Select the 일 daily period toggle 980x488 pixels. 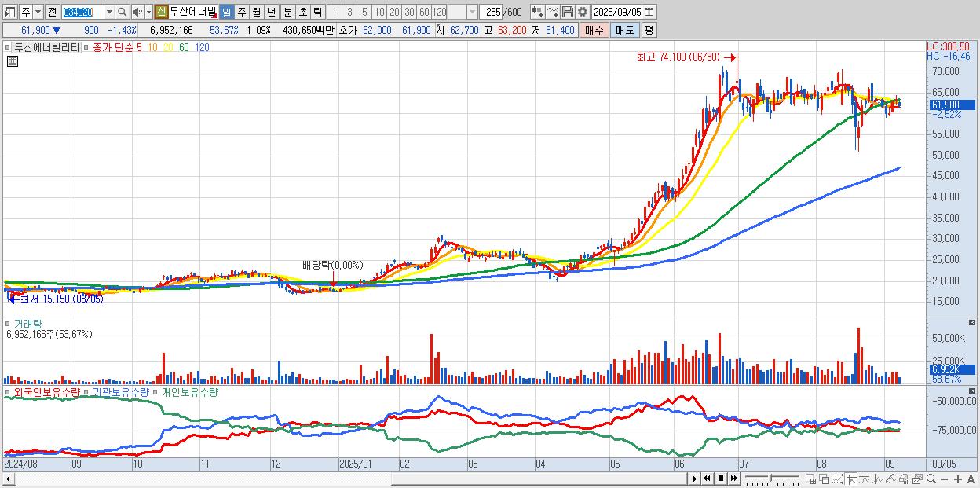coord(226,13)
